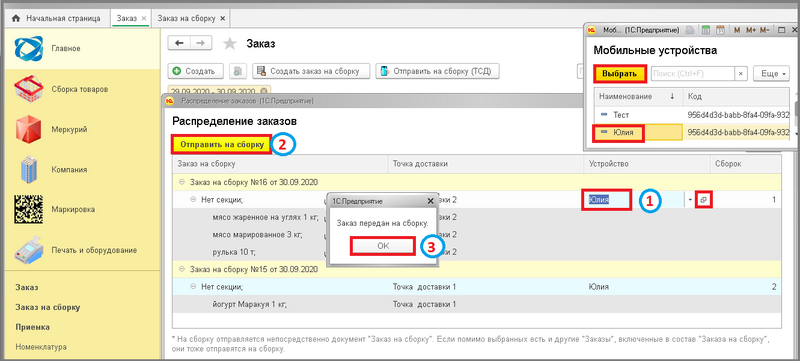Click the printer icon in Мобильные устройства title bar
The image size is (800, 361).
point(690,30)
